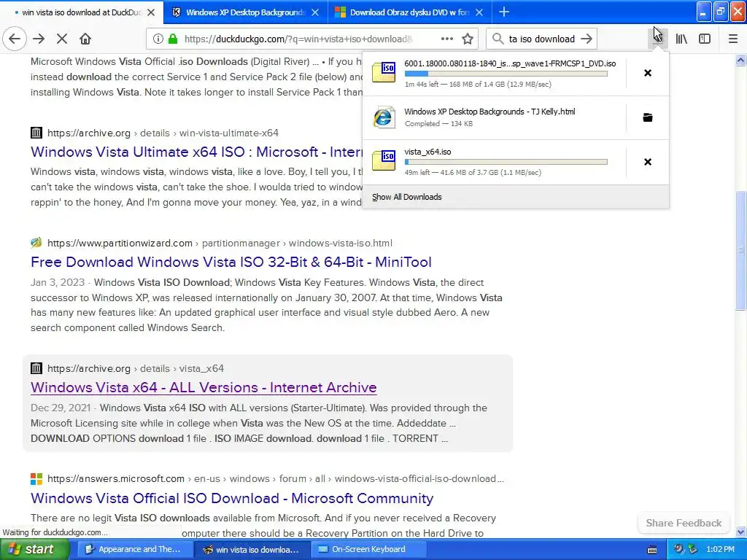Switch to Appearance and Themes taskbar window
Image resolution: width=747 pixels, height=560 pixels.
133,549
